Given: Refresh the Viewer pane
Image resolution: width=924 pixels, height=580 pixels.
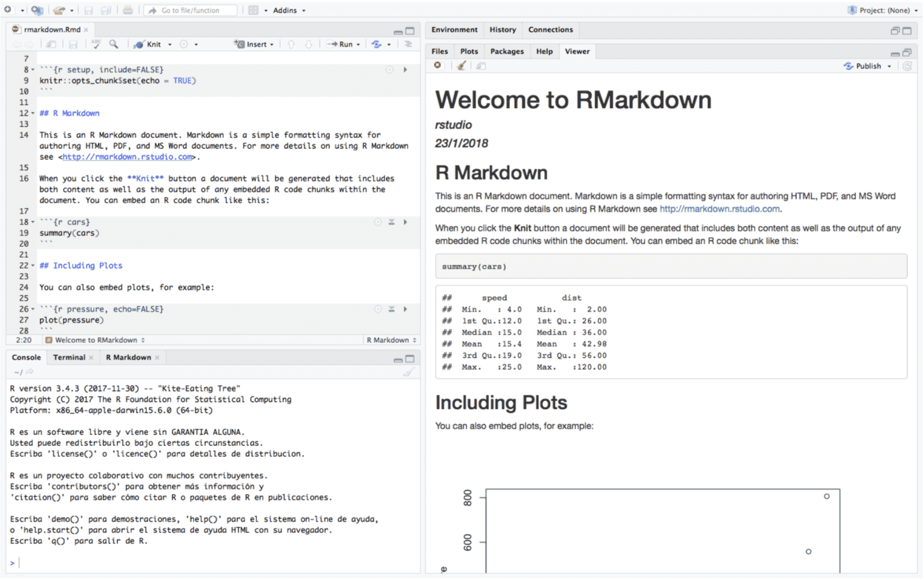Looking at the screenshot, I should (x=907, y=66).
